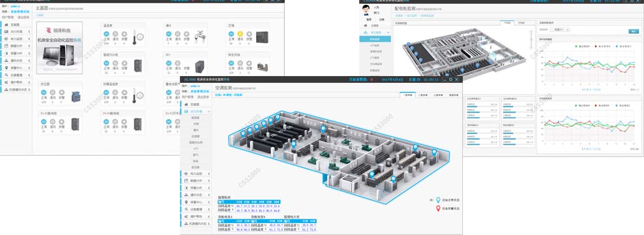Click the location pin icon beside 报警中心

pos(6,68)
